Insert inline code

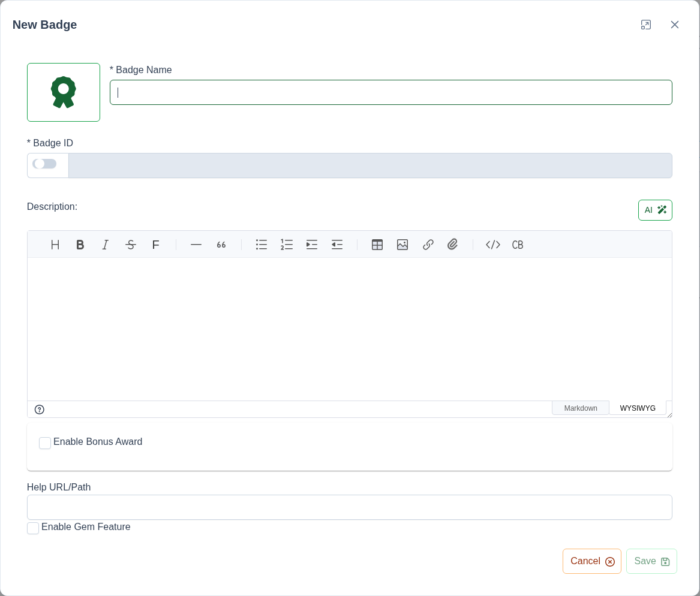(x=493, y=245)
